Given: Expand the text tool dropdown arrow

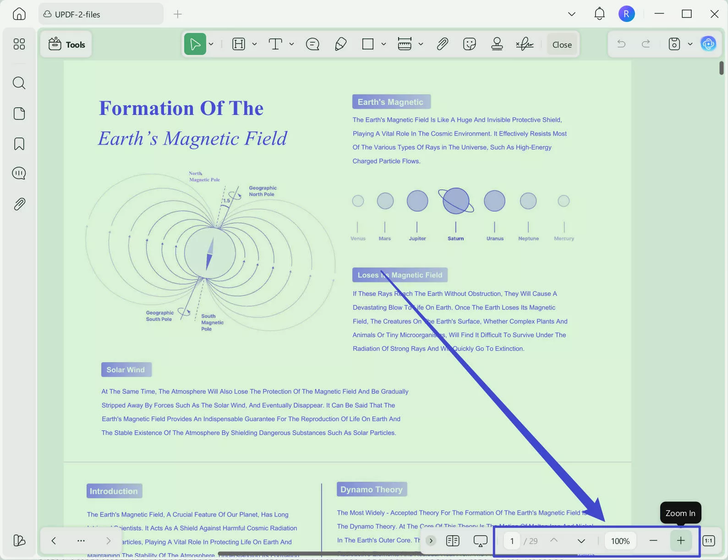Looking at the screenshot, I should tap(291, 44).
